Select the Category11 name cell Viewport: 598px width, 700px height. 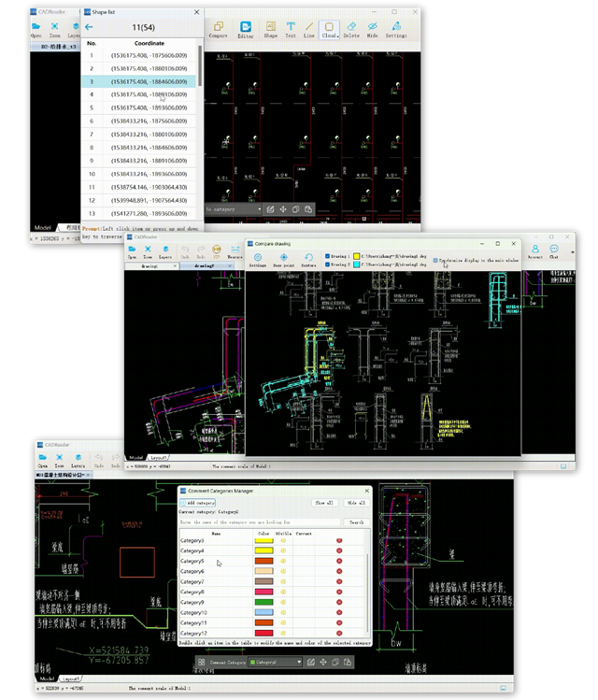(x=216, y=622)
